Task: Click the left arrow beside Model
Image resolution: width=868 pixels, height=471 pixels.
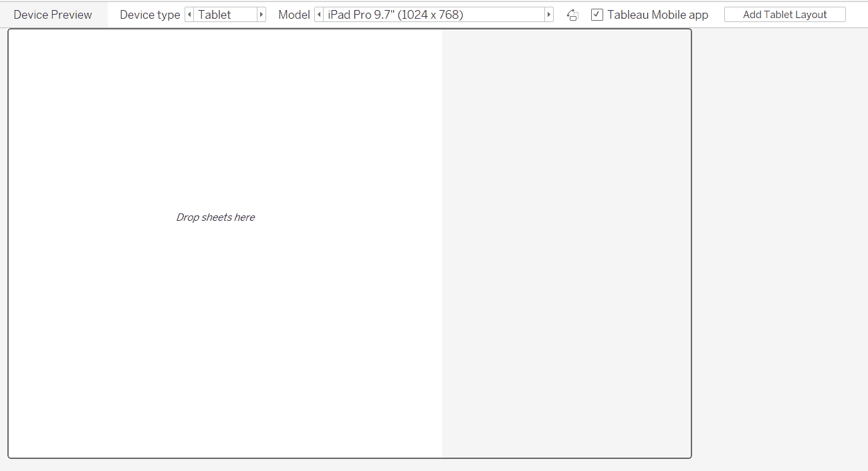Action: (319, 14)
